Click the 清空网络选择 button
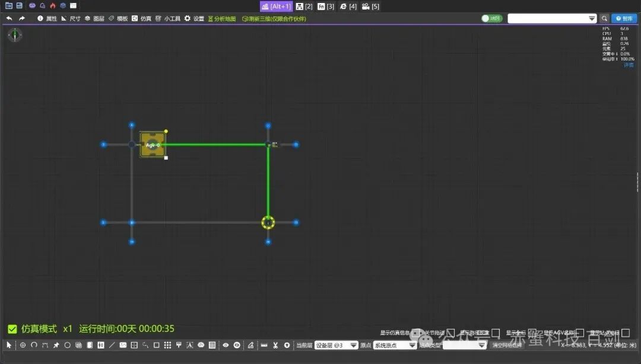Image resolution: width=641 pixels, height=364 pixels. point(507,345)
